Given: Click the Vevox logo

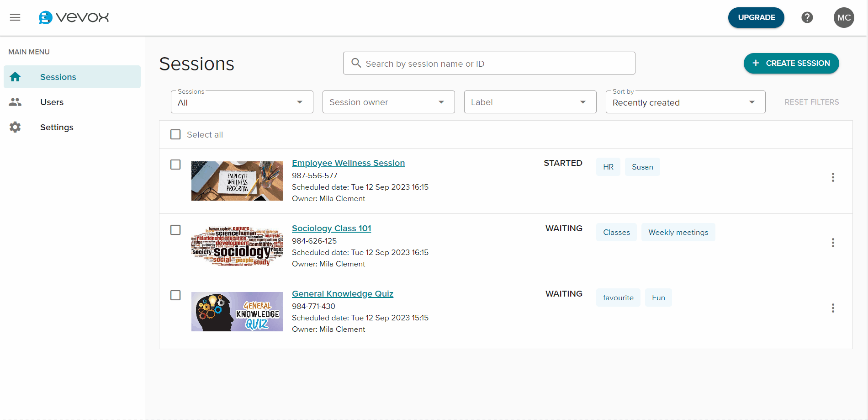Looking at the screenshot, I should [x=74, y=17].
